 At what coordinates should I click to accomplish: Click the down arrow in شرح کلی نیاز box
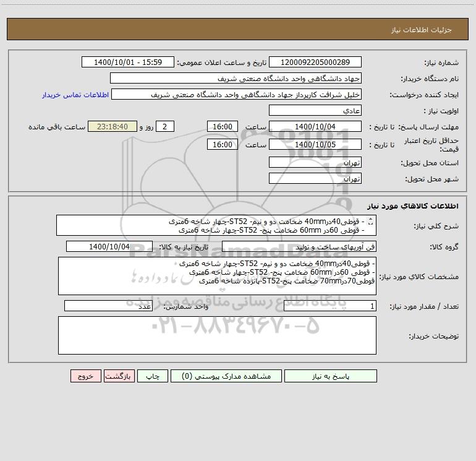click(x=370, y=223)
